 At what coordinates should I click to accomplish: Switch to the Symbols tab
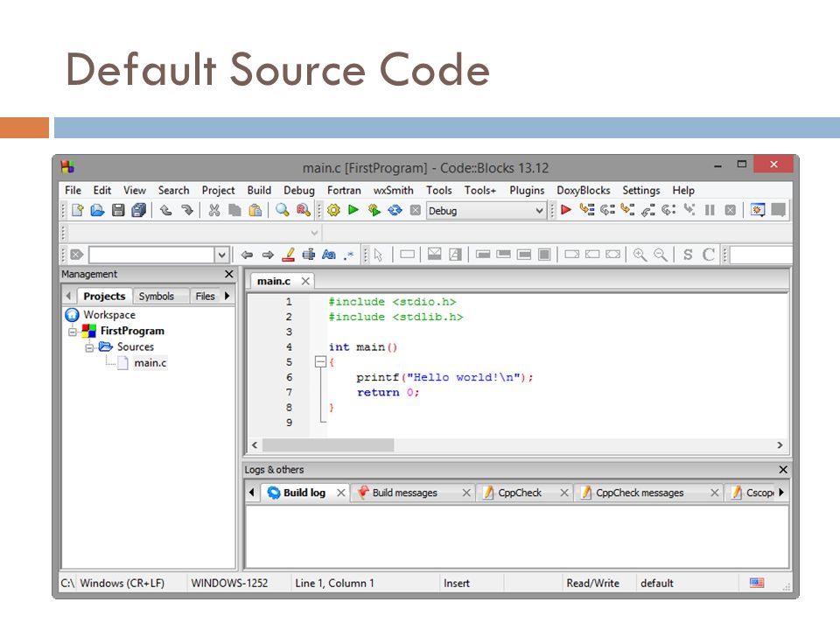point(157,297)
